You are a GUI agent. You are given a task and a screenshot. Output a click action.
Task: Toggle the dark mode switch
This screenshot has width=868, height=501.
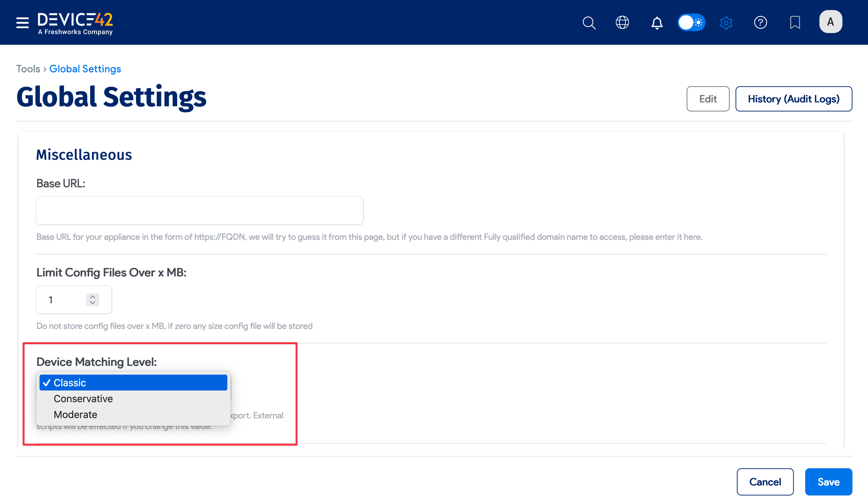pyautogui.click(x=691, y=22)
